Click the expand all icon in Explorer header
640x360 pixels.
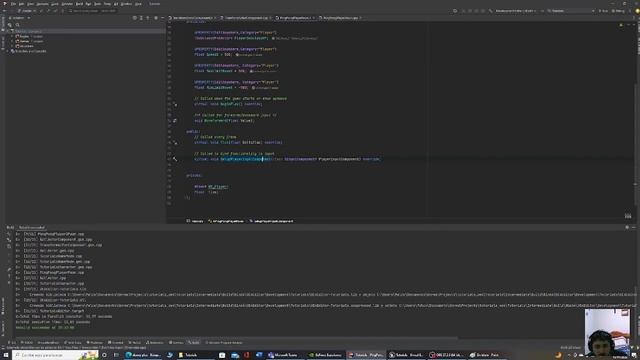pyautogui.click(x=141, y=18)
